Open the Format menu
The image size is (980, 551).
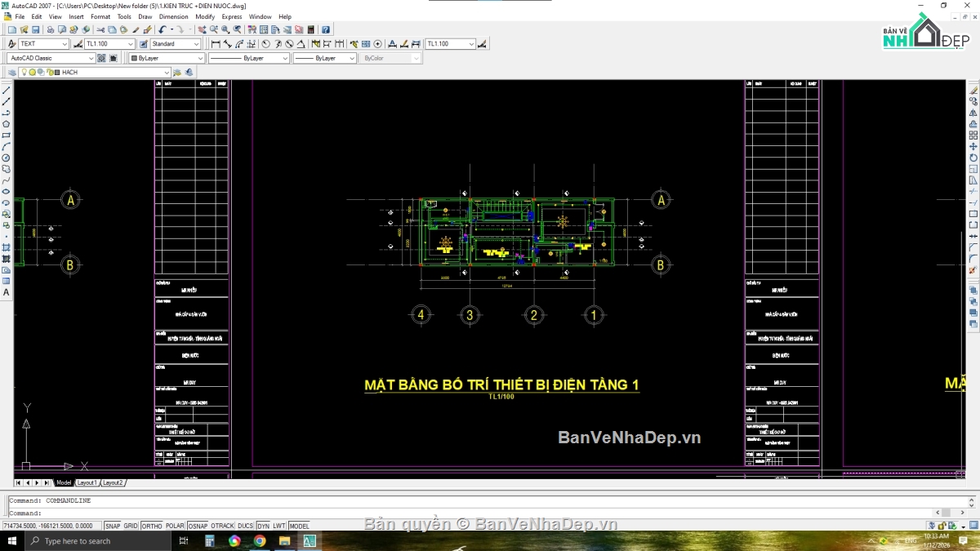[100, 16]
